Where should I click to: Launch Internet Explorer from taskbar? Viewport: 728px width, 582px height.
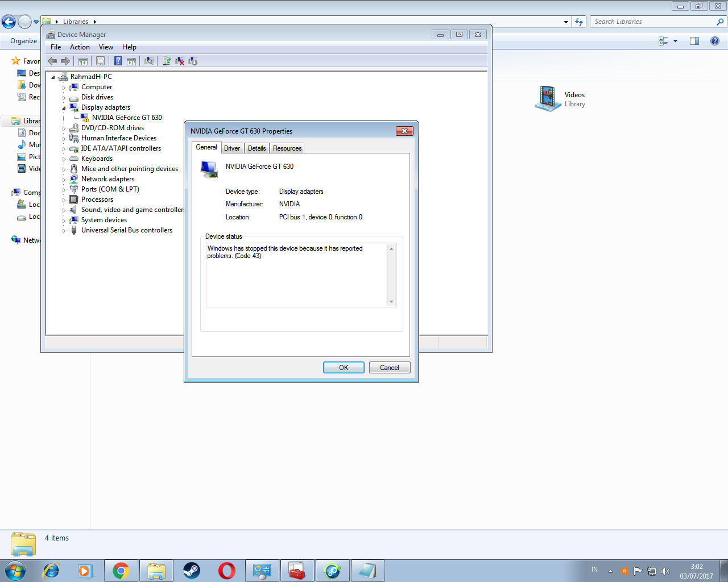pyautogui.click(x=51, y=571)
